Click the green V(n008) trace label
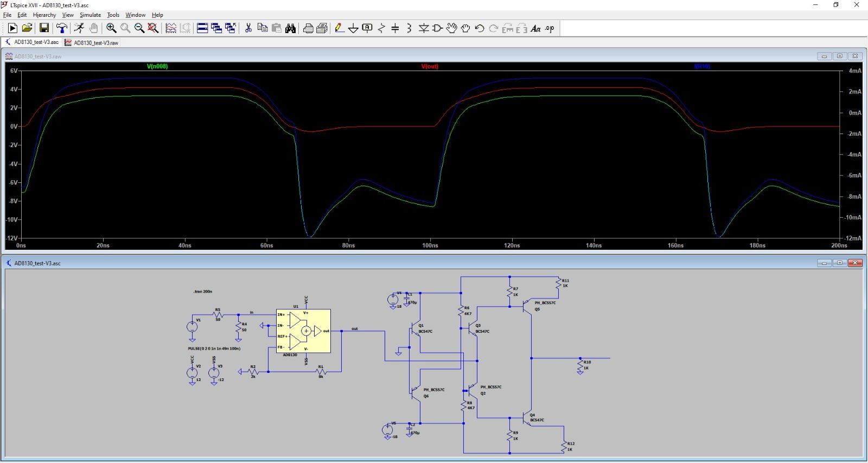The height and width of the screenshot is (463, 868). point(157,66)
